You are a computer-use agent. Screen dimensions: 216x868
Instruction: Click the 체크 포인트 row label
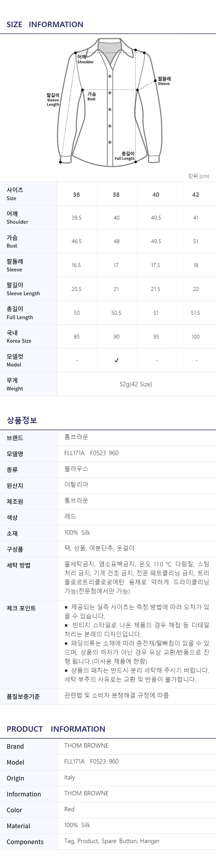(x=21, y=608)
